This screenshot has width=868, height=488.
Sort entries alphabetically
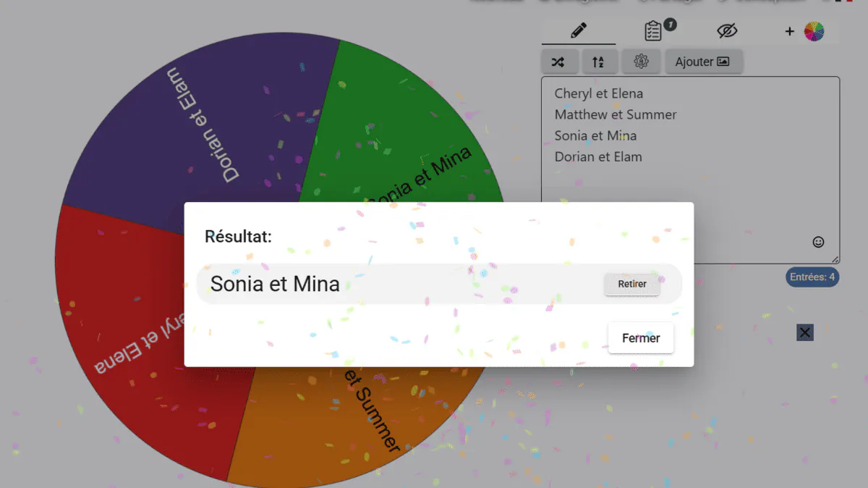[598, 62]
